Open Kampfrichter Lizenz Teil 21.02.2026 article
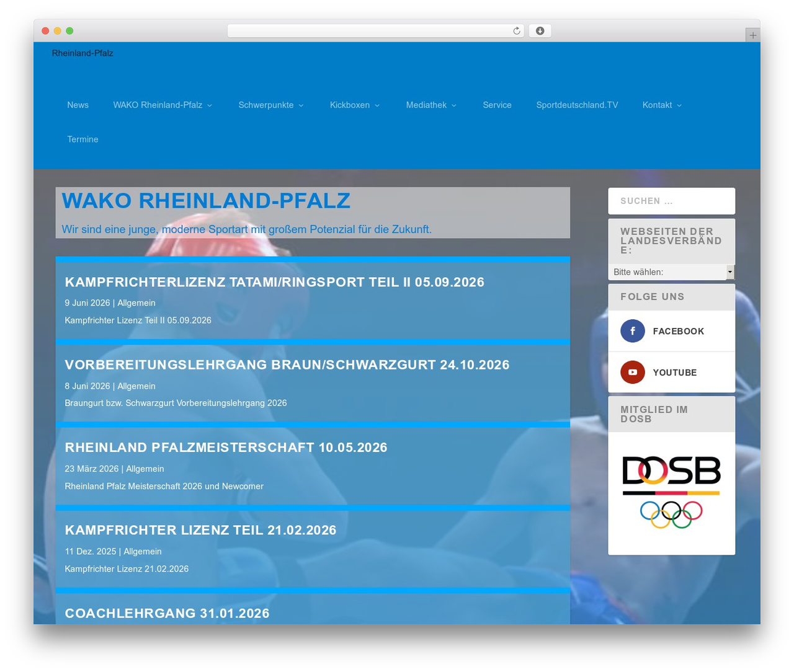 tap(200, 530)
